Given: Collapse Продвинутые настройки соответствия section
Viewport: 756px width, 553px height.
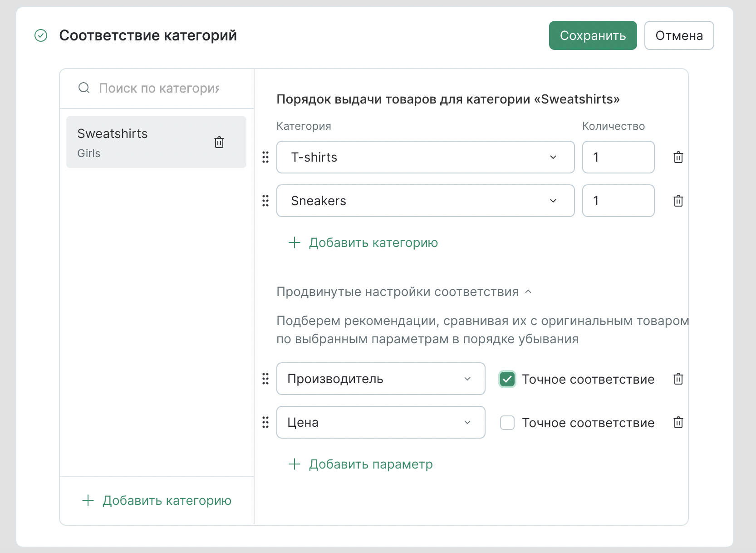Looking at the screenshot, I should [x=404, y=291].
